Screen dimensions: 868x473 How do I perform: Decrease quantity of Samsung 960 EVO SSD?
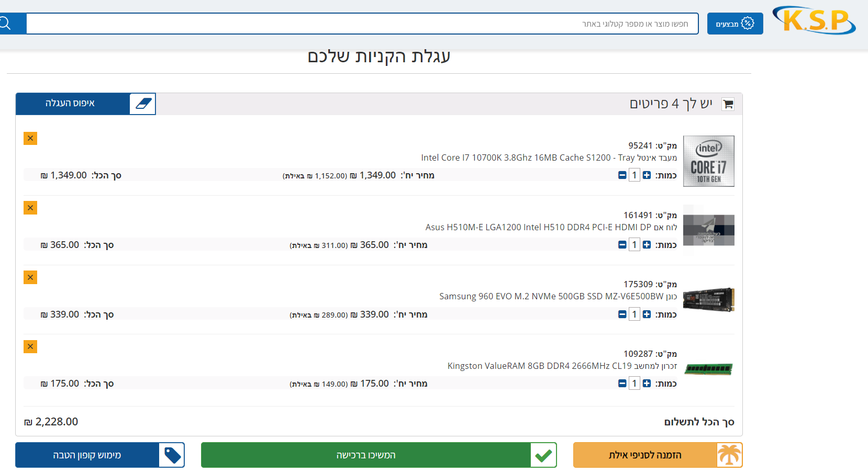tap(622, 314)
